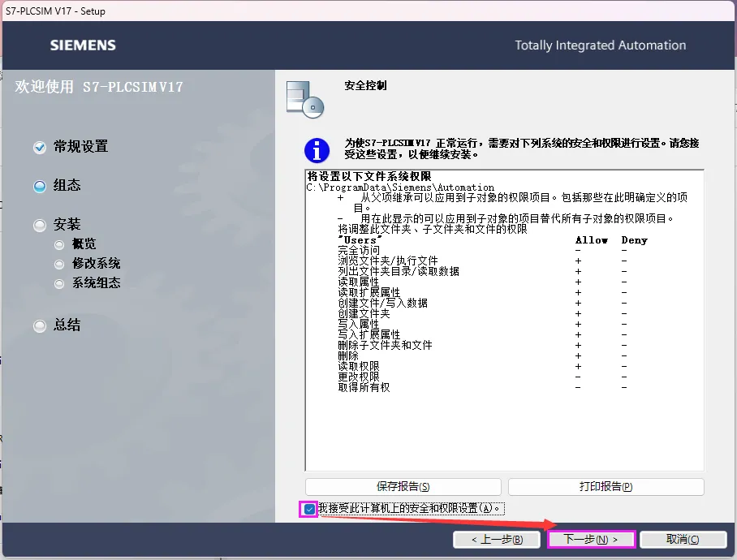Click the 将设置以下文件系统权限 heading
The width and height of the screenshot is (737, 560).
[x=369, y=177]
